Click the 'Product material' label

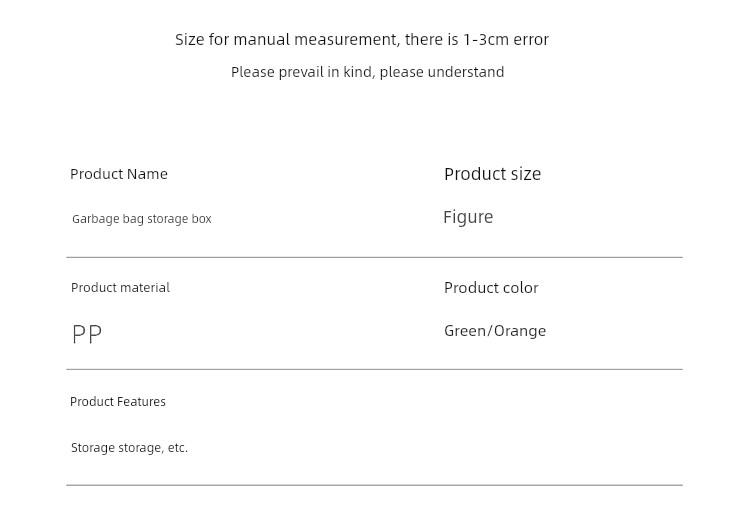tap(120, 288)
